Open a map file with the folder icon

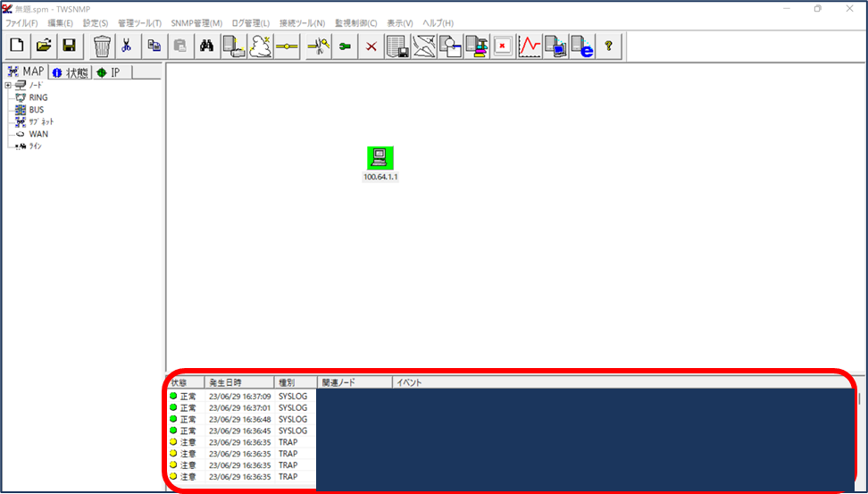pyautogui.click(x=43, y=46)
